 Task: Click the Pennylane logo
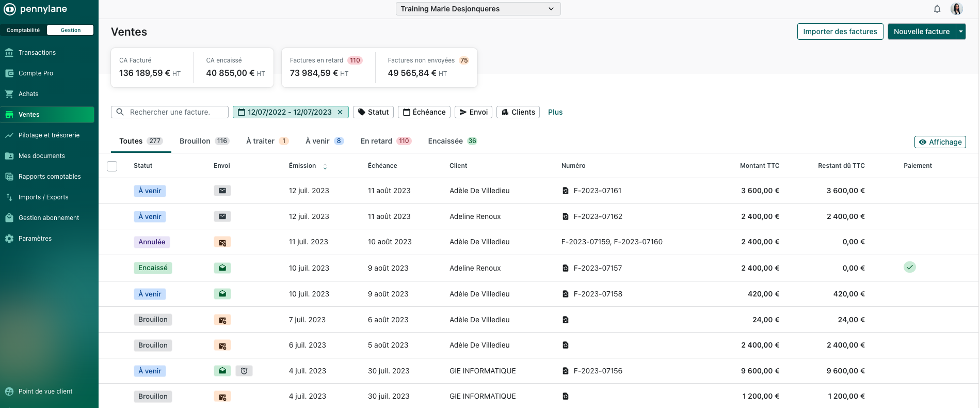click(x=35, y=9)
